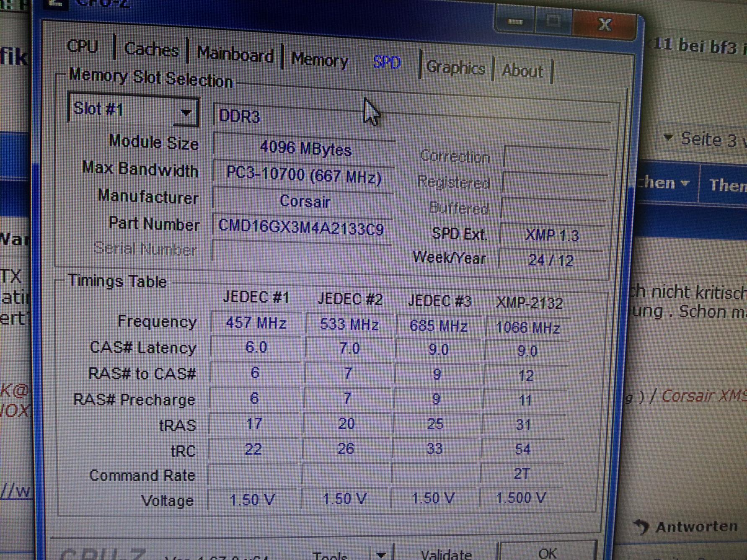The height and width of the screenshot is (560, 747).
Task: Click JEDEC #1 tRAS value 17
Action: pyautogui.click(x=254, y=424)
